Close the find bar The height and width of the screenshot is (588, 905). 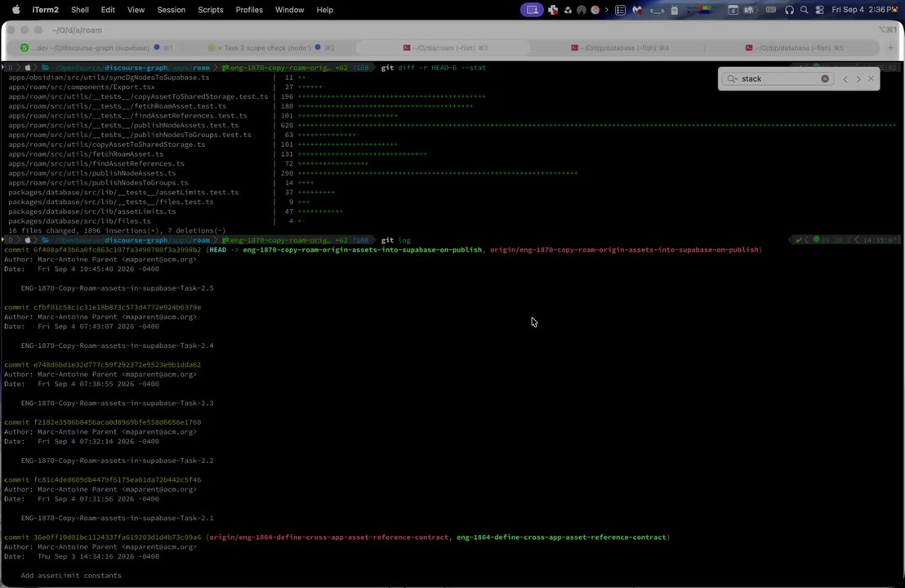(871, 78)
